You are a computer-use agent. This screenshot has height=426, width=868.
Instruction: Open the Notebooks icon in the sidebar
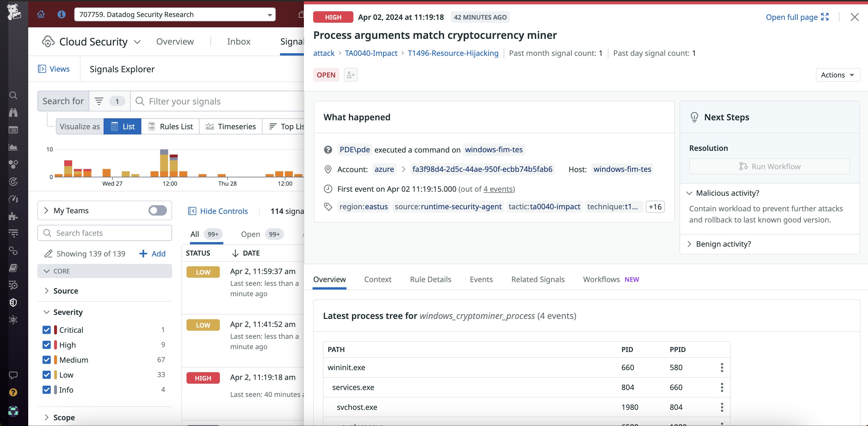click(x=13, y=268)
